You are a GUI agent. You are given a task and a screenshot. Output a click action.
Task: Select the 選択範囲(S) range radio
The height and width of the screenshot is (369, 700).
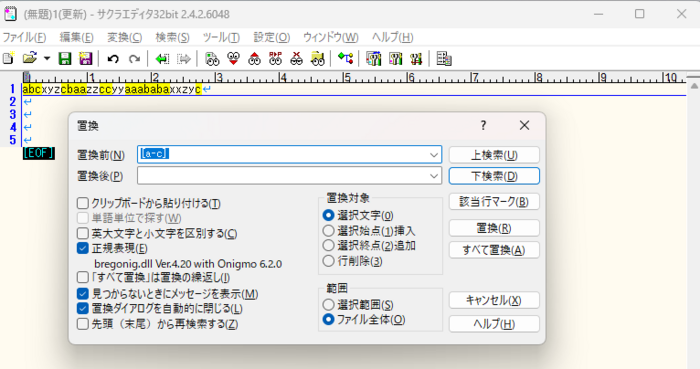click(x=328, y=305)
